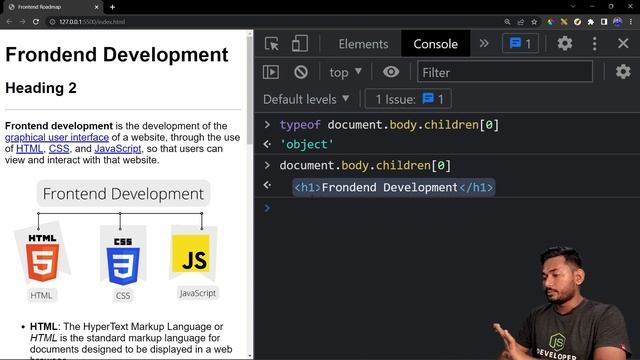Image resolution: width=640 pixels, height=360 pixels.
Task: Select the 'object' output line
Action: (307, 144)
